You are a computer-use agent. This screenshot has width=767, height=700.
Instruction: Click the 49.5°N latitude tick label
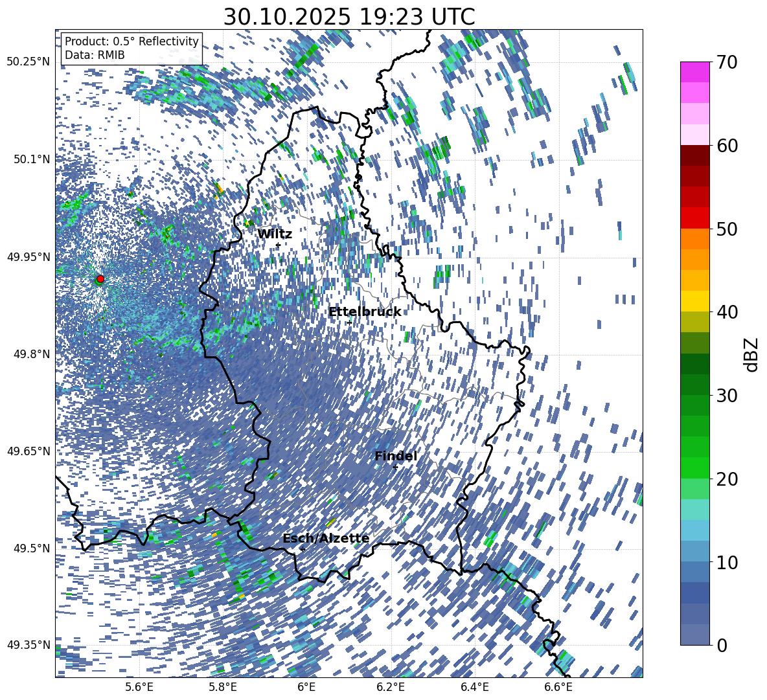click(32, 548)
